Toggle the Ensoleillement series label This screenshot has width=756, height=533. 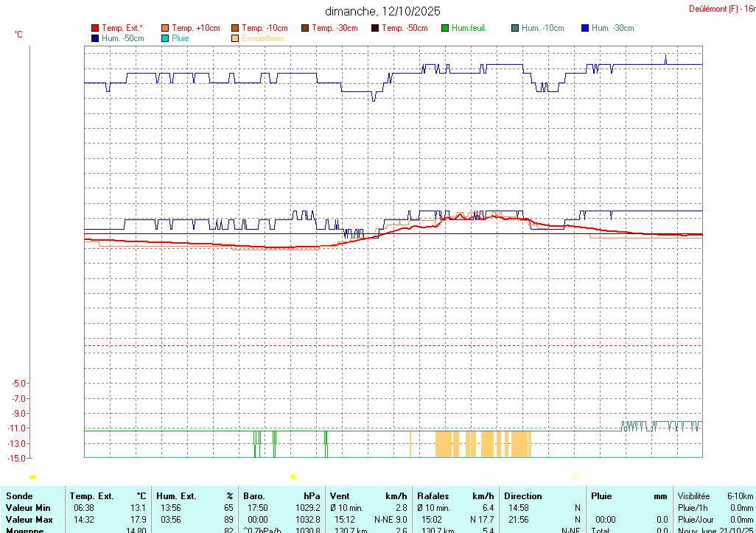(263, 38)
